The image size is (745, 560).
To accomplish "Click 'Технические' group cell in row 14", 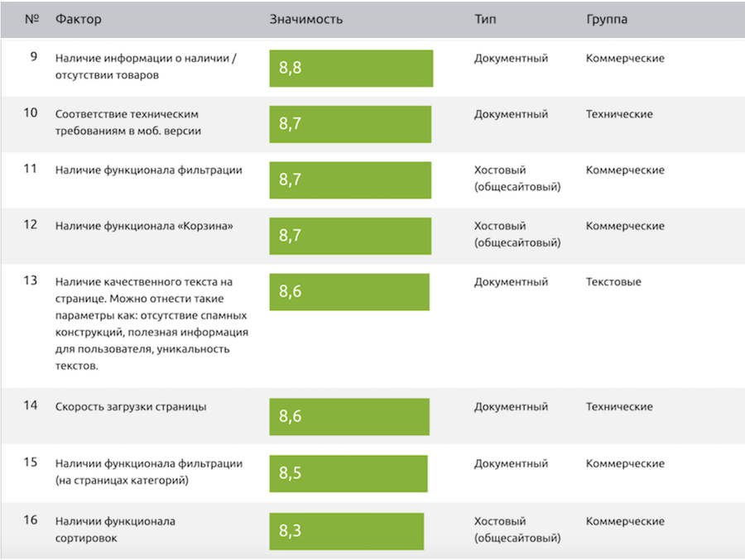I will point(619,407).
